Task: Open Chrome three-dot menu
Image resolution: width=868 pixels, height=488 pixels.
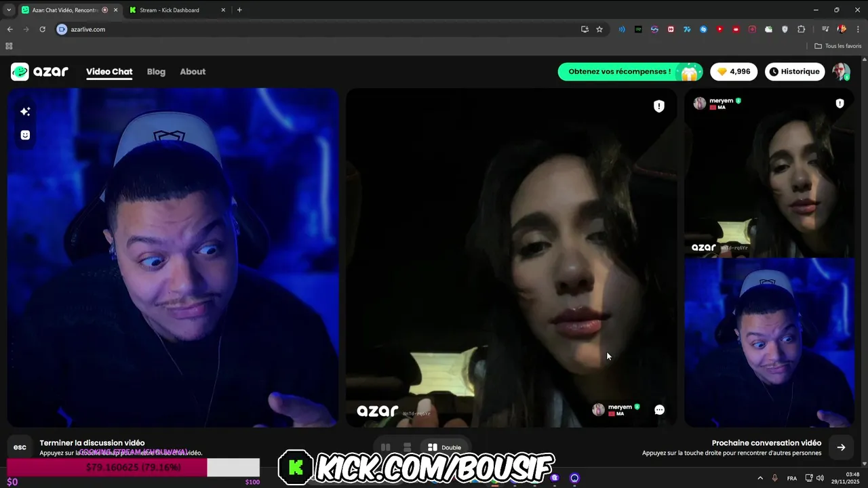Action: (x=858, y=29)
